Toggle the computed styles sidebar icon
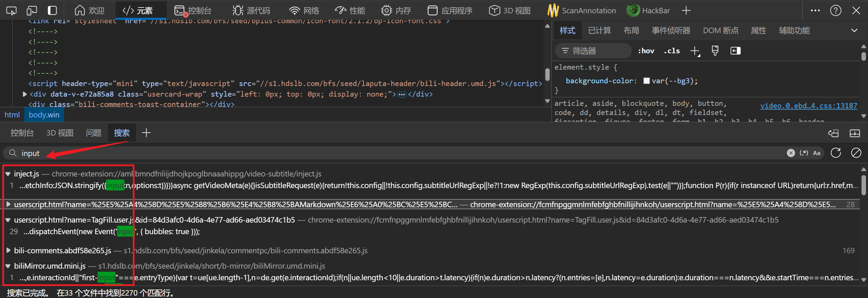This screenshot has height=298, width=868. pos(735,51)
